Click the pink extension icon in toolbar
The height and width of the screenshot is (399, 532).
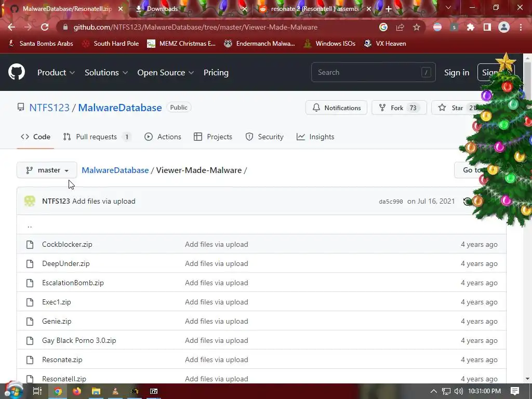[437, 27]
